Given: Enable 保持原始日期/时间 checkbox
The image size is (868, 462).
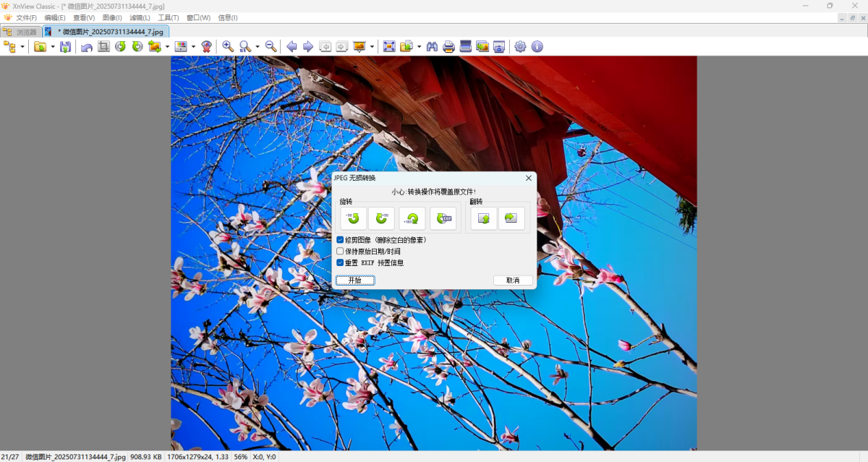Looking at the screenshot, I should pos(340,251).
